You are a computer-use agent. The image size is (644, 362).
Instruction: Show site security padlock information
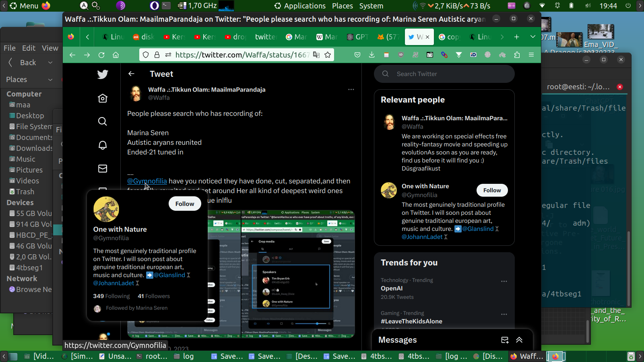[157, 55]
